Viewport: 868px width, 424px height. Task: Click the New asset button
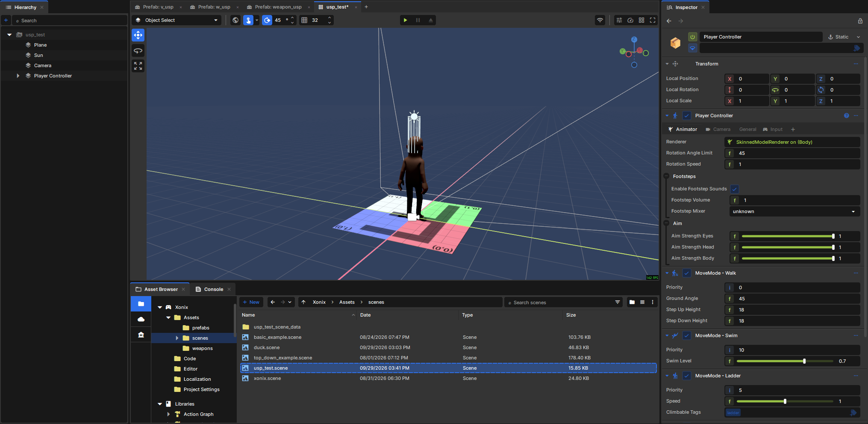click(x=251, y=302)
